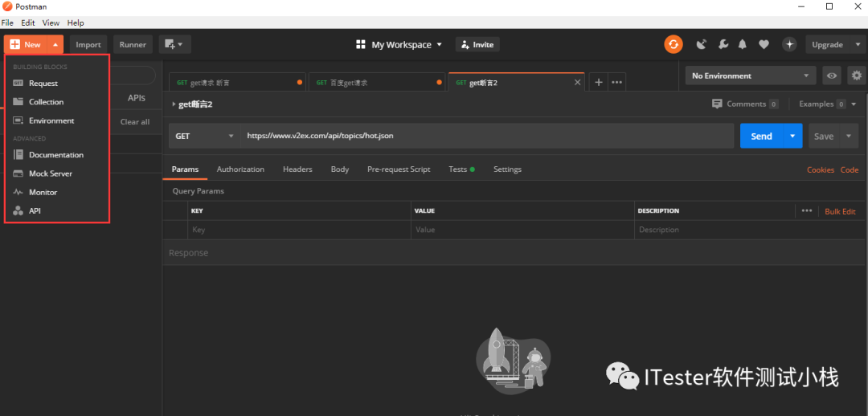Screen dimensions: 868x416
Task: Click the Upgrade button
Action: click(x=827, y=45)
